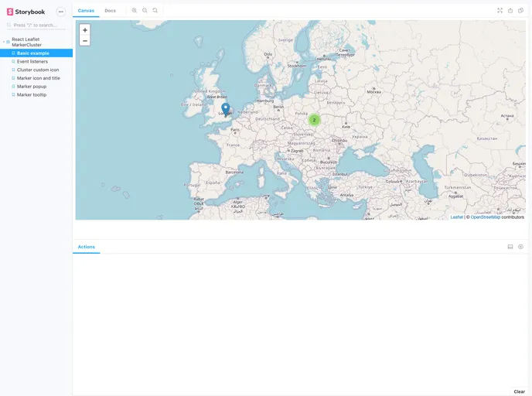The image size is (532, 396).
Task: Copy canvas link icon
Action: tap(521, 11)
